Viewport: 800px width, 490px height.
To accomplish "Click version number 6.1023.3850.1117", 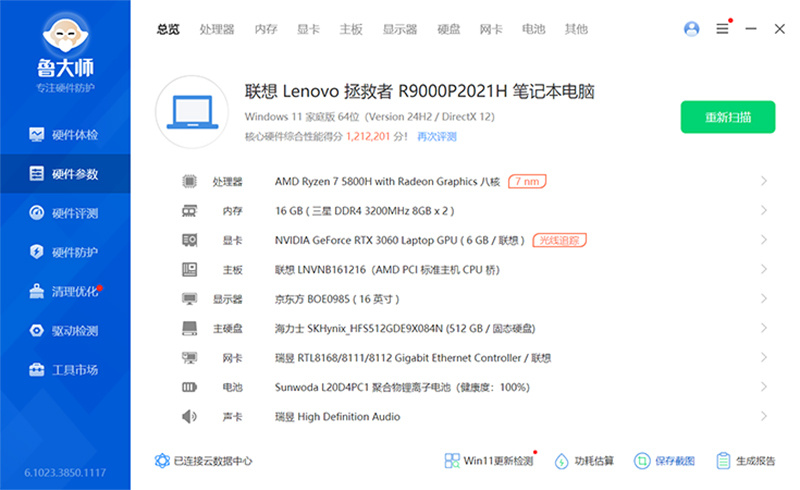I will point(65,473).
